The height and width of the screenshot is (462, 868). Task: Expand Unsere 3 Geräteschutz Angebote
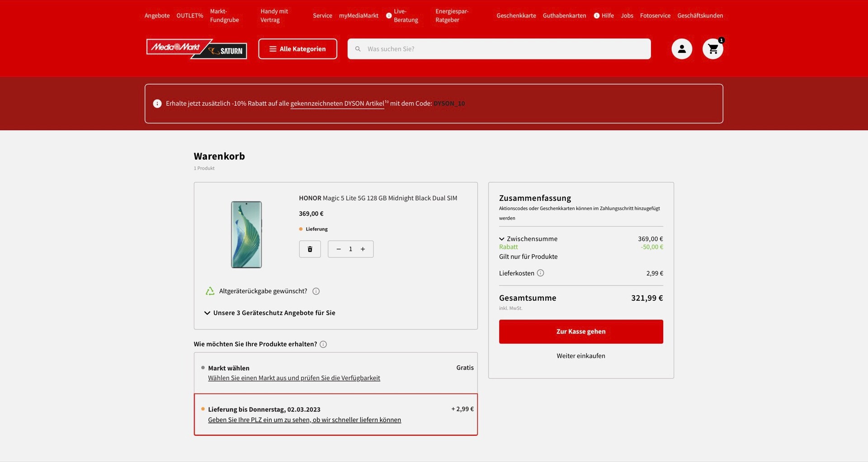270,313
